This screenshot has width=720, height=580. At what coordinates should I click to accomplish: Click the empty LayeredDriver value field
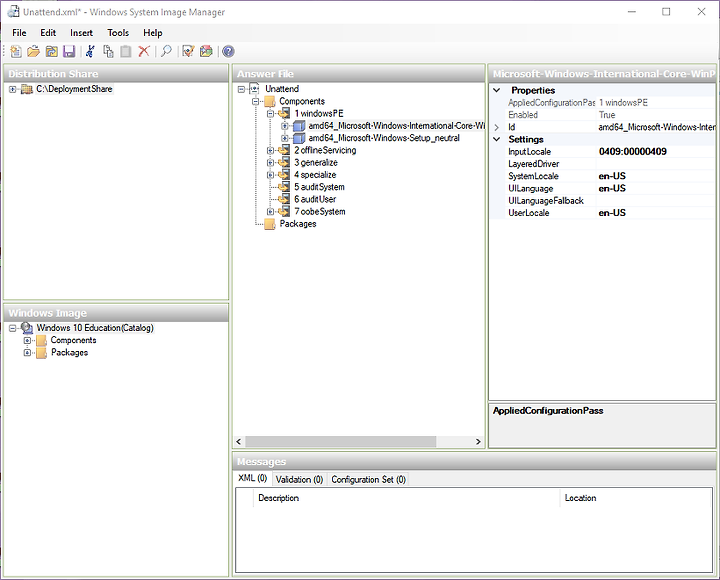(656, 164)
